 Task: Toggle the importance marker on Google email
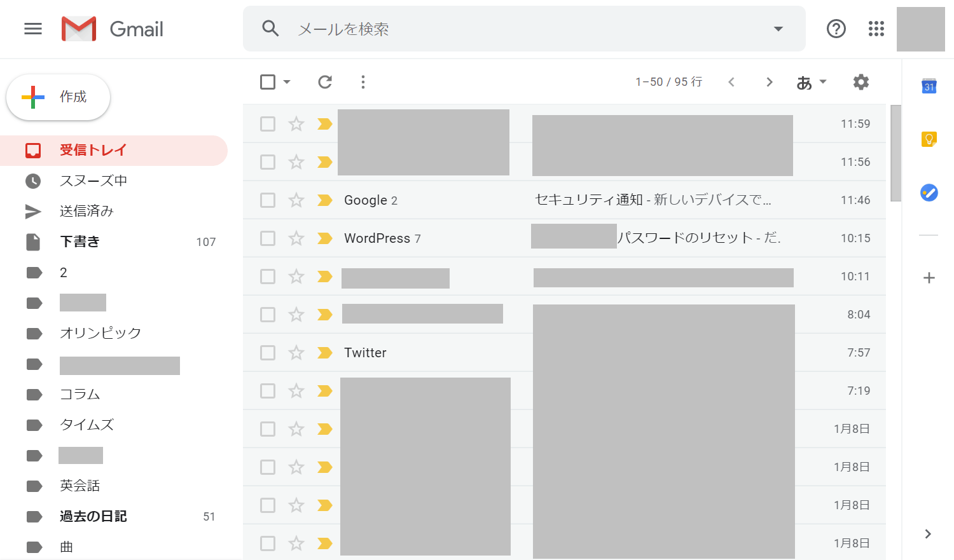click(325, 200)
